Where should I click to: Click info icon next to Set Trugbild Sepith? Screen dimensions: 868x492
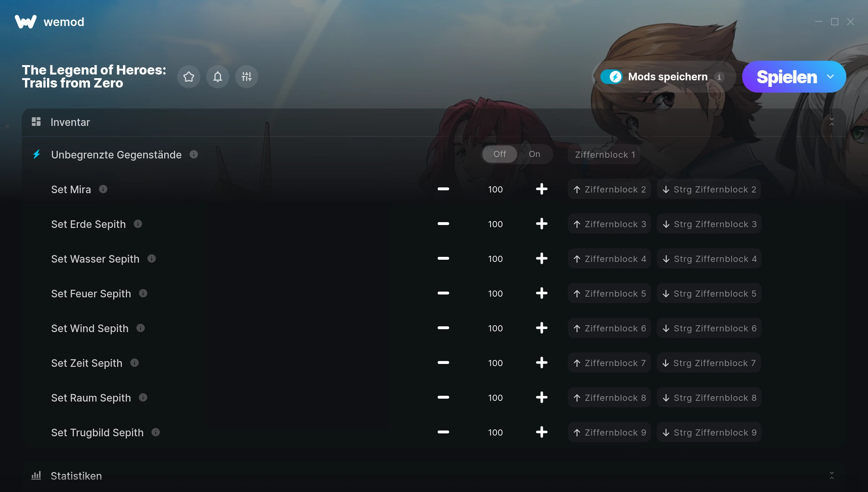[x=156, y=432]
